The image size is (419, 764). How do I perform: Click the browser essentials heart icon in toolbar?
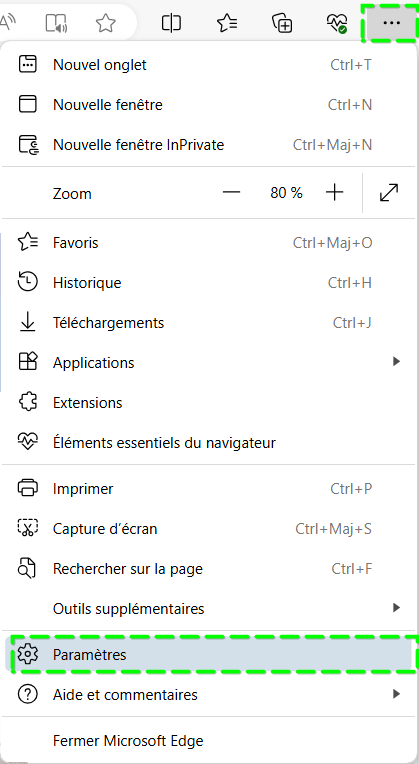click(x=337, y=23)
